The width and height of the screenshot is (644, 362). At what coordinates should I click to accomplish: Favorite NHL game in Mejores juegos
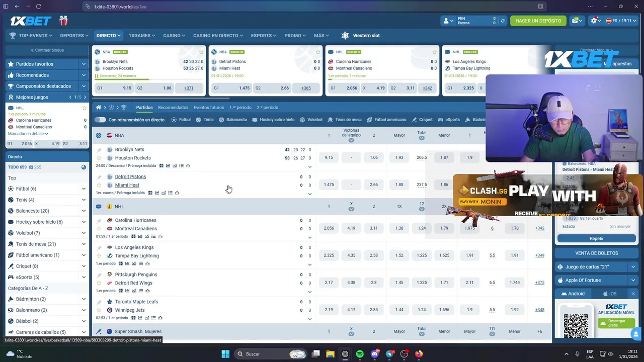coord(84,108)
